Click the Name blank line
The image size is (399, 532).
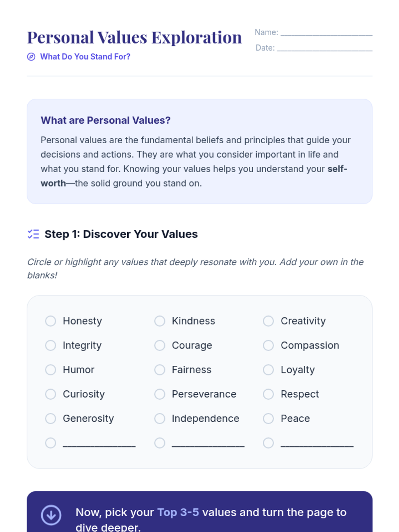click(x=326, y=33)
